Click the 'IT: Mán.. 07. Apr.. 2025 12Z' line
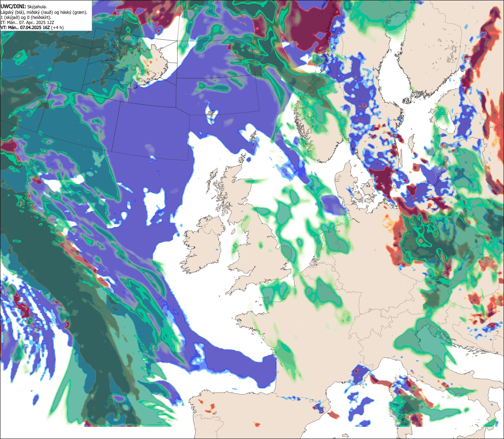The width and height of the screenshot is (504, 439). tap(28, 22)
